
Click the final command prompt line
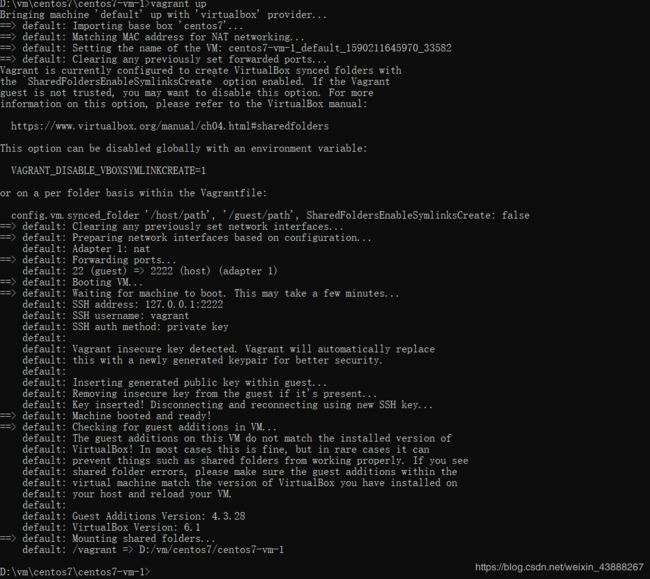75,572
